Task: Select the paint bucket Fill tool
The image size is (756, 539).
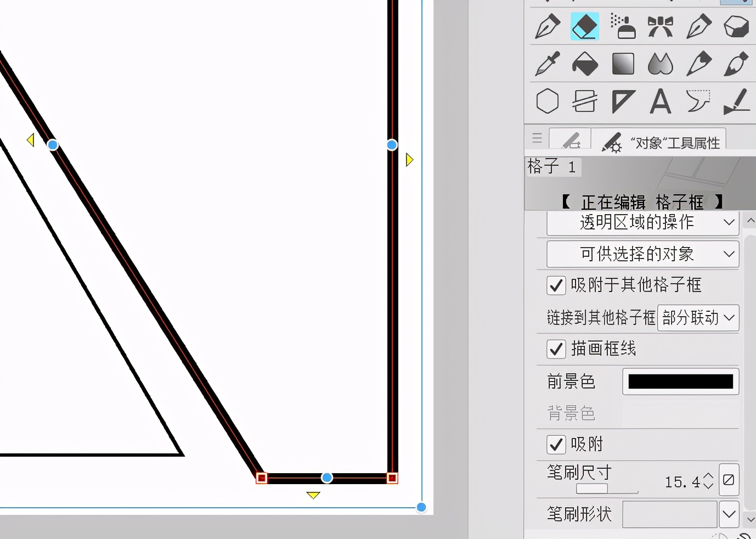Action: [585, 64]
